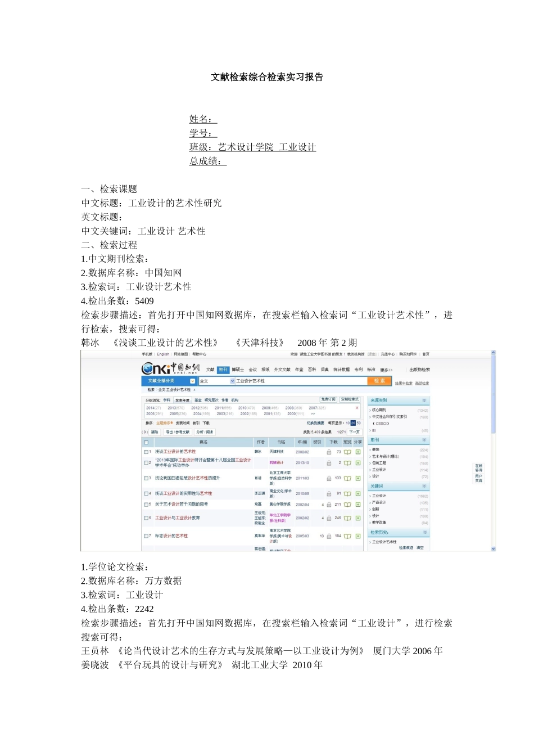This screenshot has width=534, height=756.
Task: Click share plus icon for 浅谈工业设计的艺术性
Action: click(x=358, y=452)
